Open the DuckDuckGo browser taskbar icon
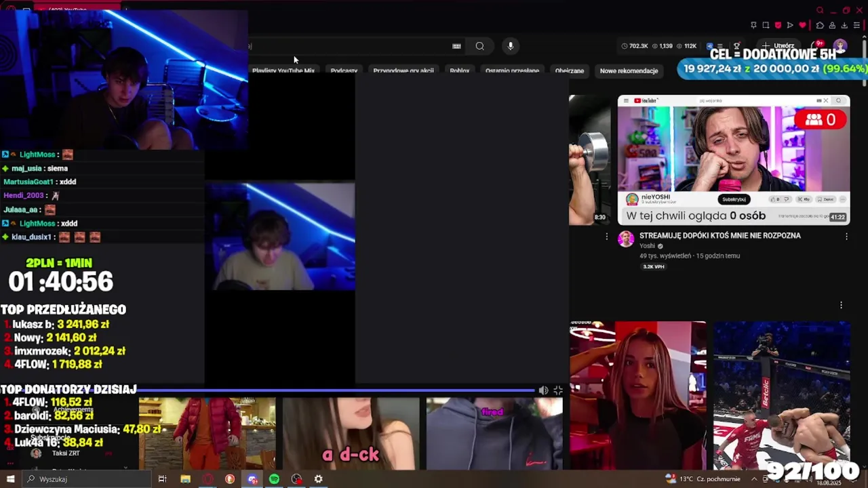 coord(230,479)
